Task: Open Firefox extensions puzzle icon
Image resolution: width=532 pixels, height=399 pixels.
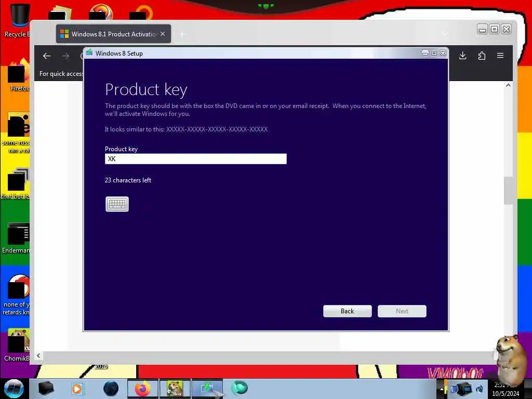Action: [482, 56]
